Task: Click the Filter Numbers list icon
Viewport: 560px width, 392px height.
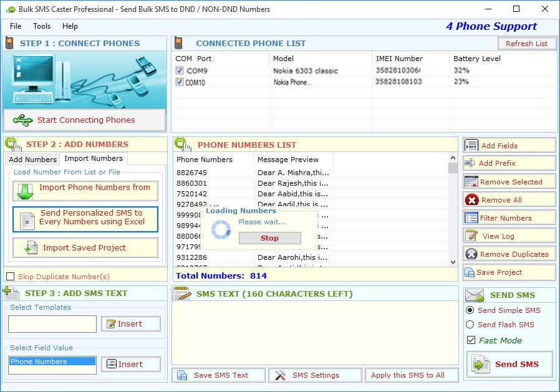Action: pos(471,218)
